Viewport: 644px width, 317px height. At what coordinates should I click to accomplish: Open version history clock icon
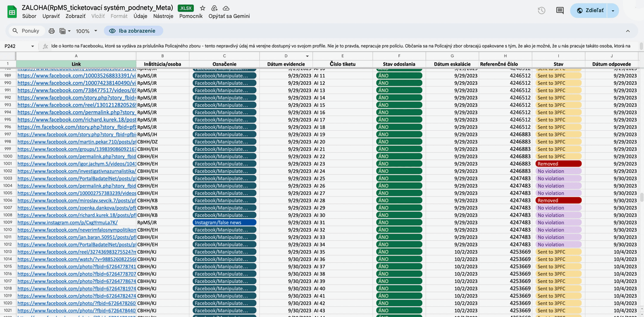541,11
